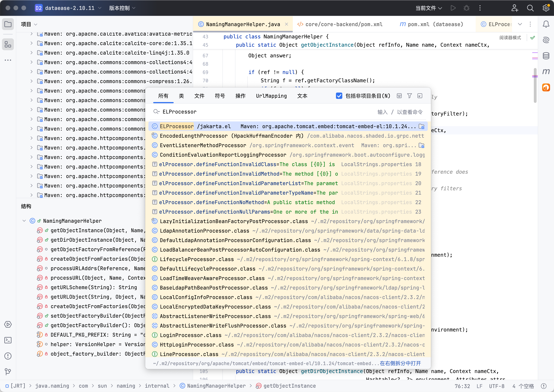Open the Database tool window icon
This screenshot has width=554, height=392.
(546, 56)
